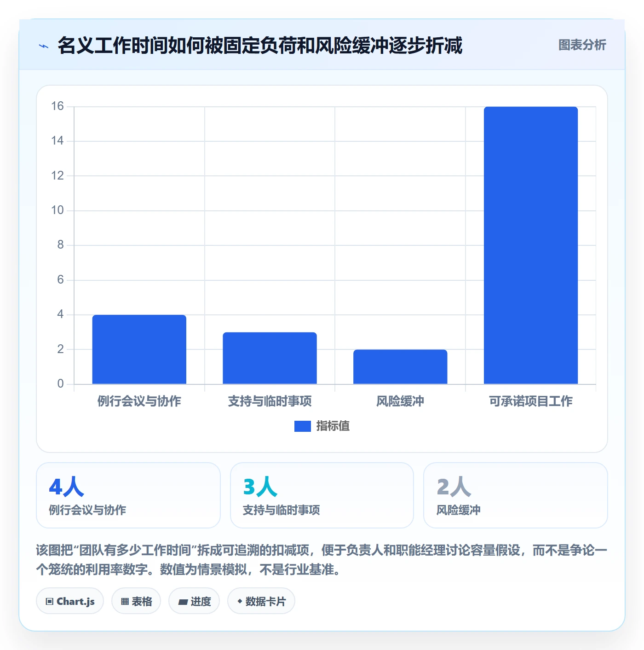Click the x-axis label 支持与临时事项
The height and width of the screenshot is (650, 644).
pyautogui.click(x=270, y=401)
